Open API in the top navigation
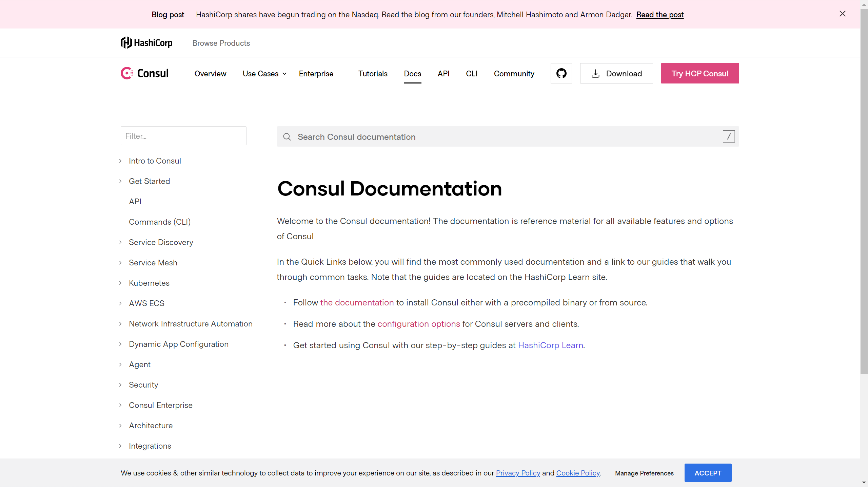Screen dimensions: 868x487 coord(443,74)
